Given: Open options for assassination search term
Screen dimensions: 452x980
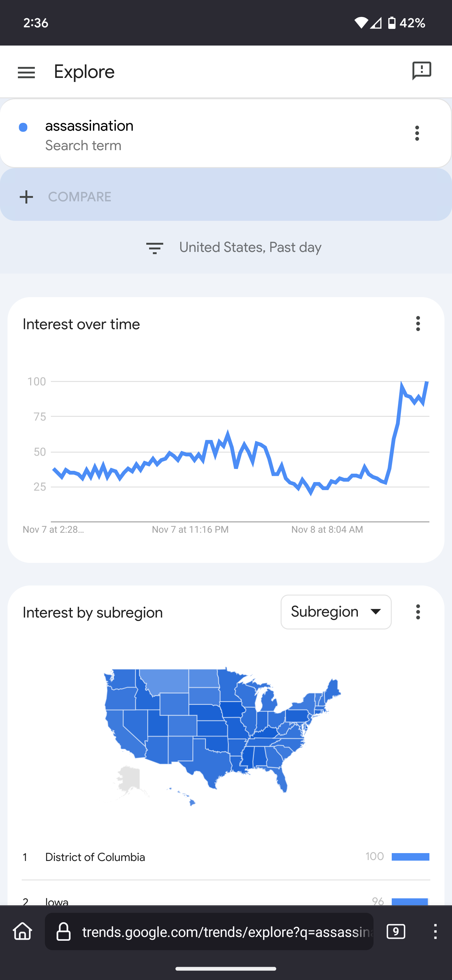Looking at the screenshot, I should point(417,133).
